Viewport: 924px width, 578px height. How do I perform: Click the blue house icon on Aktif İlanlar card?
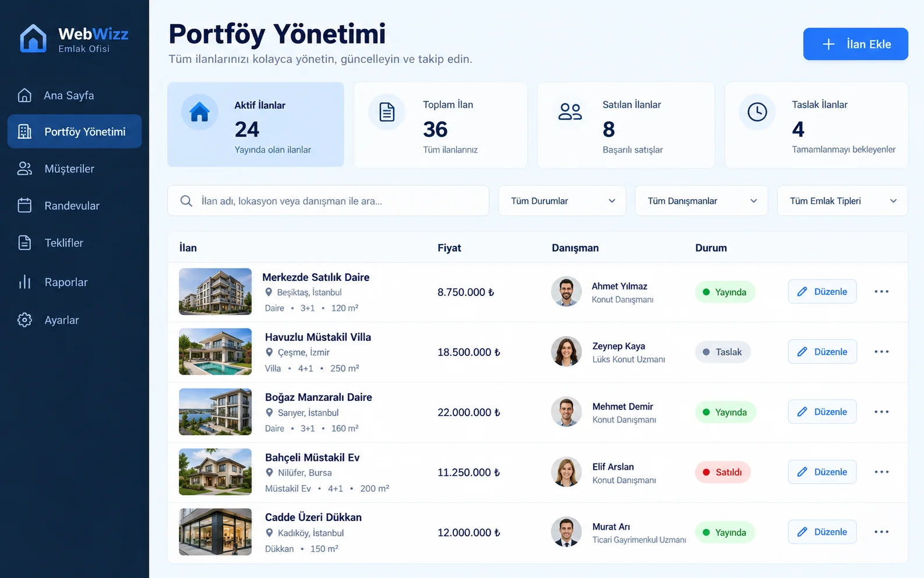[199, 112]
